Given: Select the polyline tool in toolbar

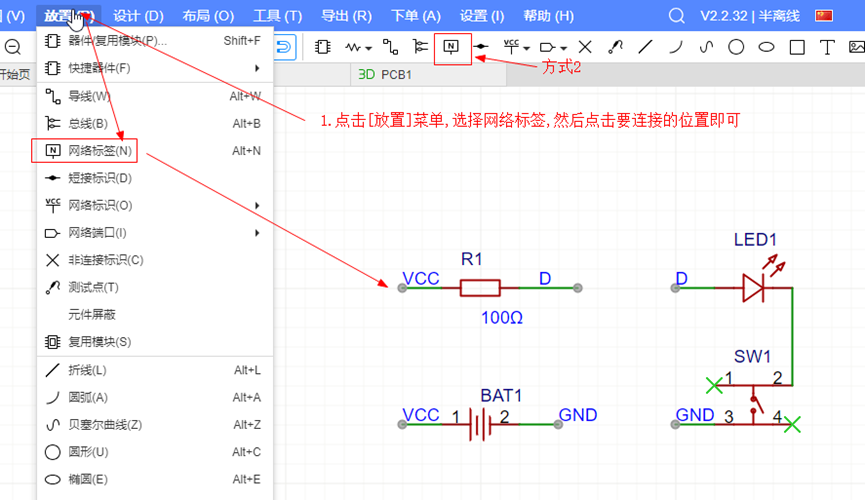Looking at the screenshot, I should click(645, 47).
